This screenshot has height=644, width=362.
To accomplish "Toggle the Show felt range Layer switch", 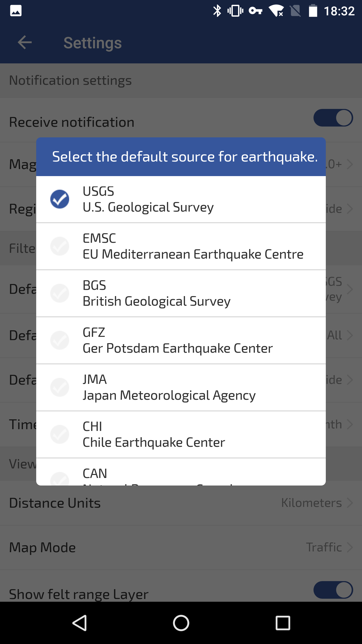I will point(333,590).
